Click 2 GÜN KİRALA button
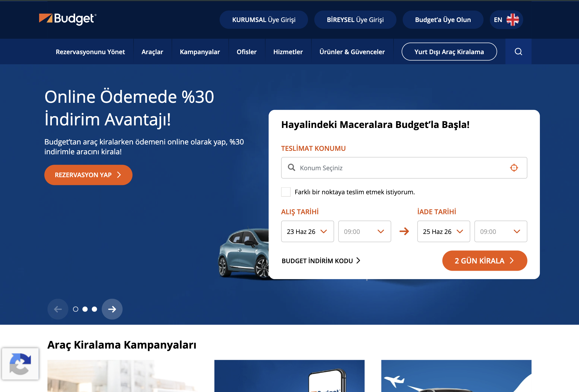 tap(485, 261)
